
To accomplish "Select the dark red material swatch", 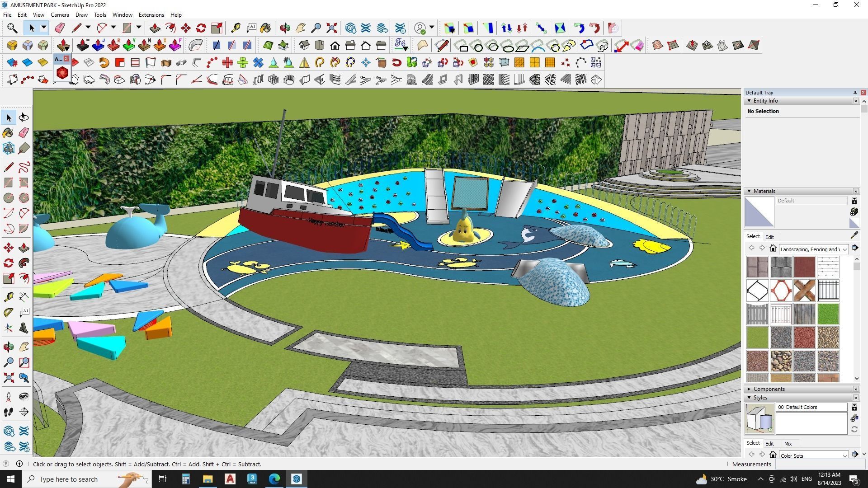I will pos(804,267).
